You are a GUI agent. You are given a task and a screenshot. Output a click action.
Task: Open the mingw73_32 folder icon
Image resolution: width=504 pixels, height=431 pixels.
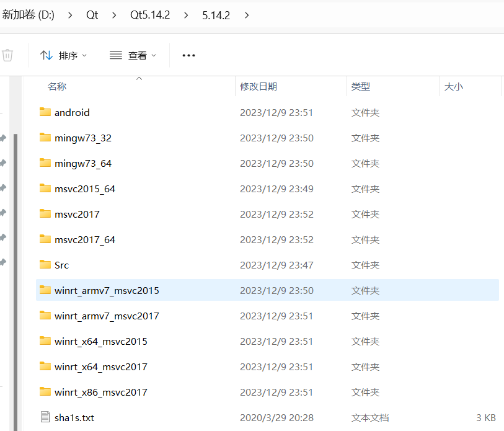click(x=45, y=138)
